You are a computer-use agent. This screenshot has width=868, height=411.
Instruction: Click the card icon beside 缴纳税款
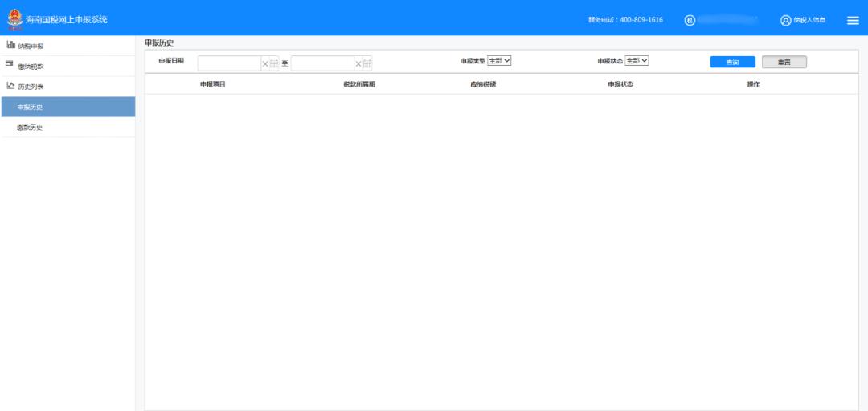10,64
